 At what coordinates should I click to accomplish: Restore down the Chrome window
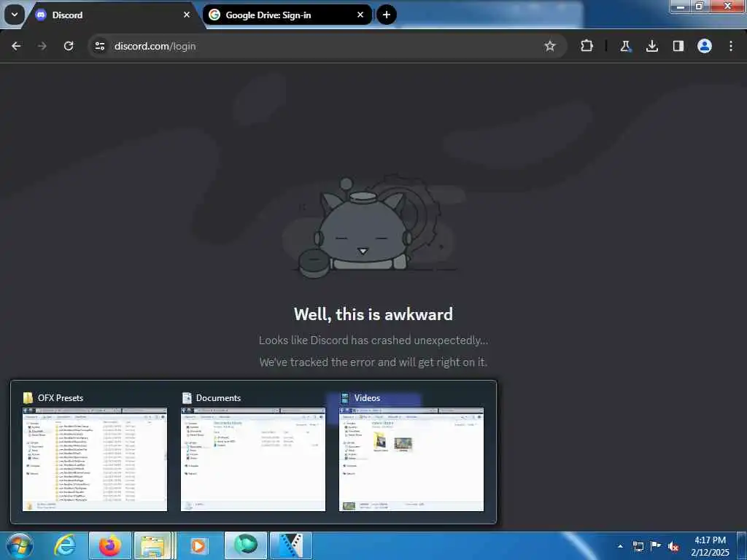tap(700, 6)
